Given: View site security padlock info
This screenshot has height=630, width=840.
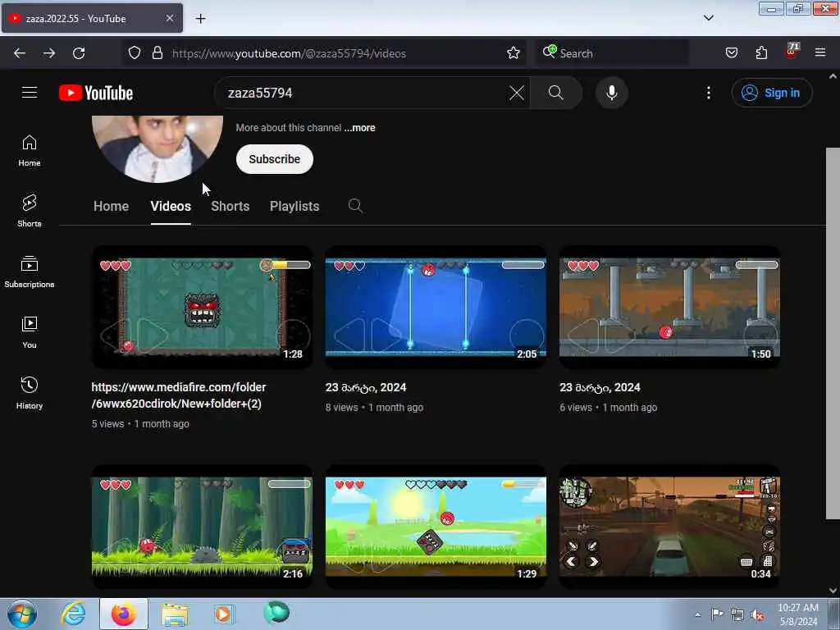Looking at the screenshot, I should (x=157, y=53).
